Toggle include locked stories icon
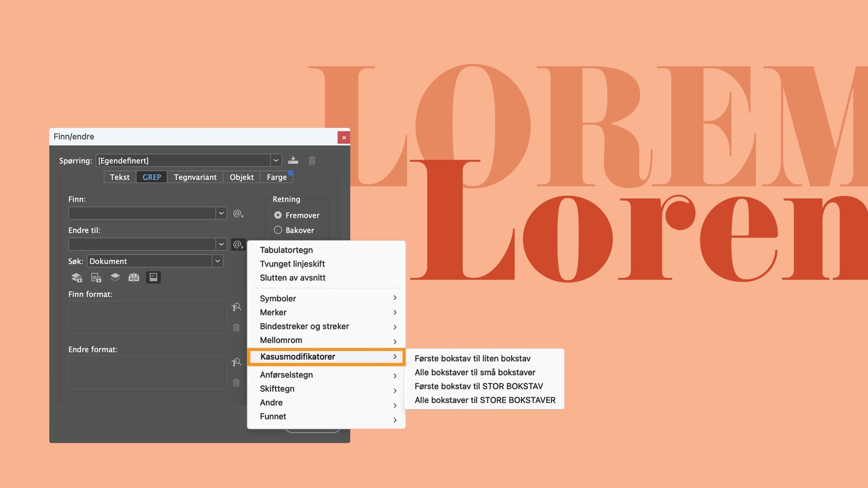 [x=96, y=277]
